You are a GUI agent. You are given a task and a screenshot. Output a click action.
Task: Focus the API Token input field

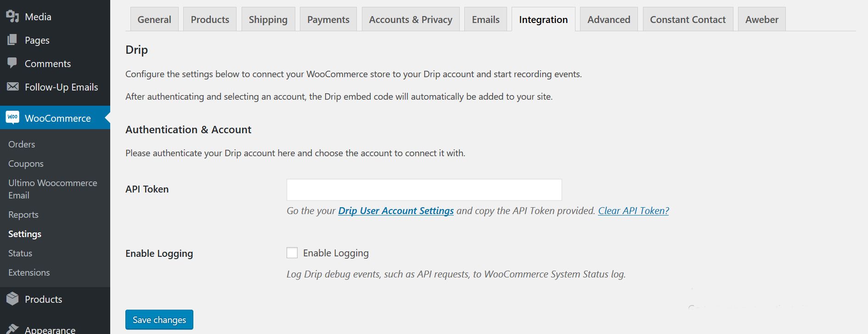[424, 190]
